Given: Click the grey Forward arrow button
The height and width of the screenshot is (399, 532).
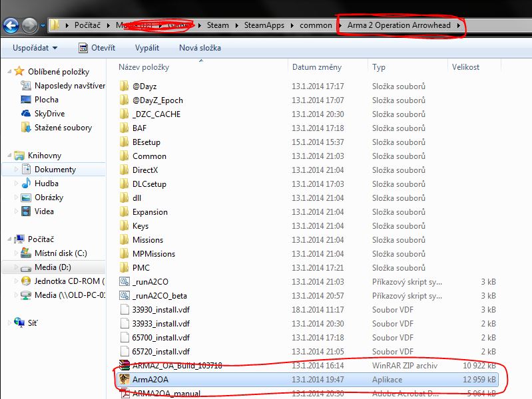Looking at the screenshot, I should click(29, 25).
